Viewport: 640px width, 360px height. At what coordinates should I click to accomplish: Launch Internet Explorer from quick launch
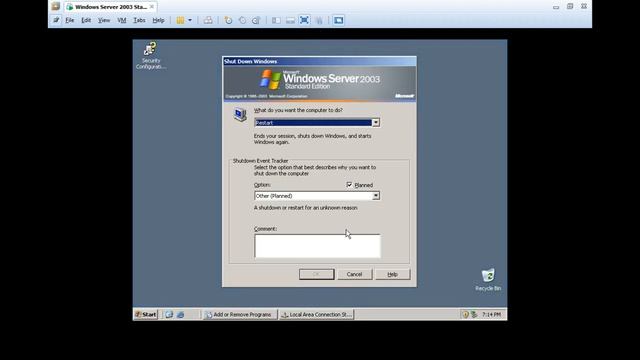pos(180,314)
